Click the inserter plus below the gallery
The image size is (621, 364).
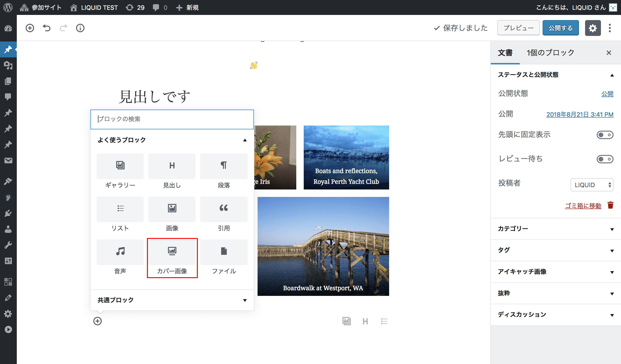coord(97,321)
